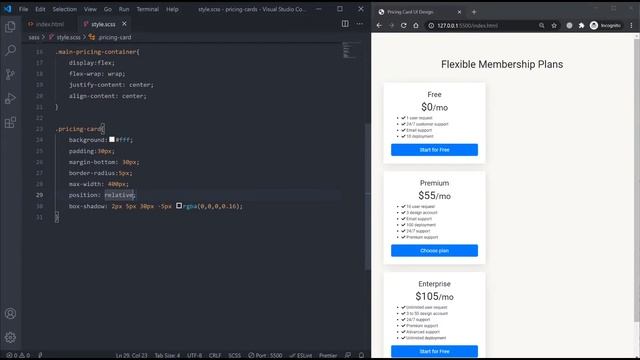Viewport: 640px width, 360px height.
Task: Click the Ln 29, Col 23 status entry
Action: pos(131,356)
